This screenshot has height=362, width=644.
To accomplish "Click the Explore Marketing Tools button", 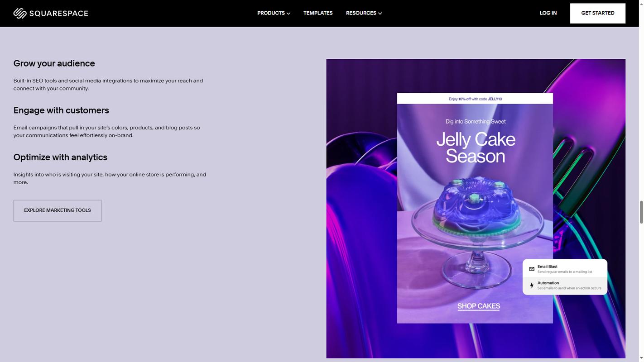I will tap(58, 210).
